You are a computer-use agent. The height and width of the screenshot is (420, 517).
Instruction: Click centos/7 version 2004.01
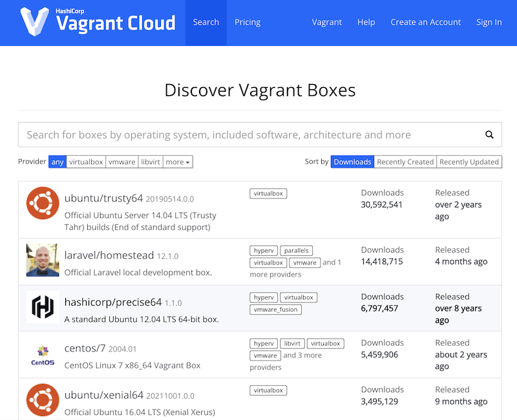[122, 349]
